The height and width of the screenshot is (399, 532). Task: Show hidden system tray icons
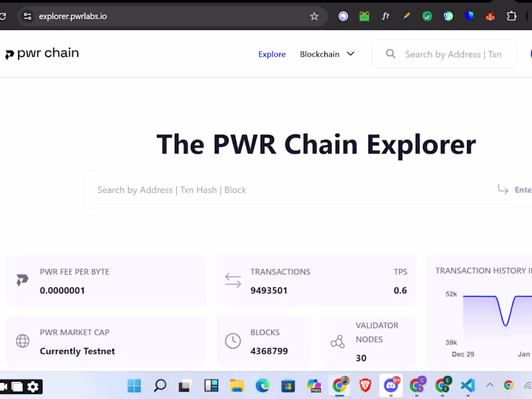tap(490, 385)
